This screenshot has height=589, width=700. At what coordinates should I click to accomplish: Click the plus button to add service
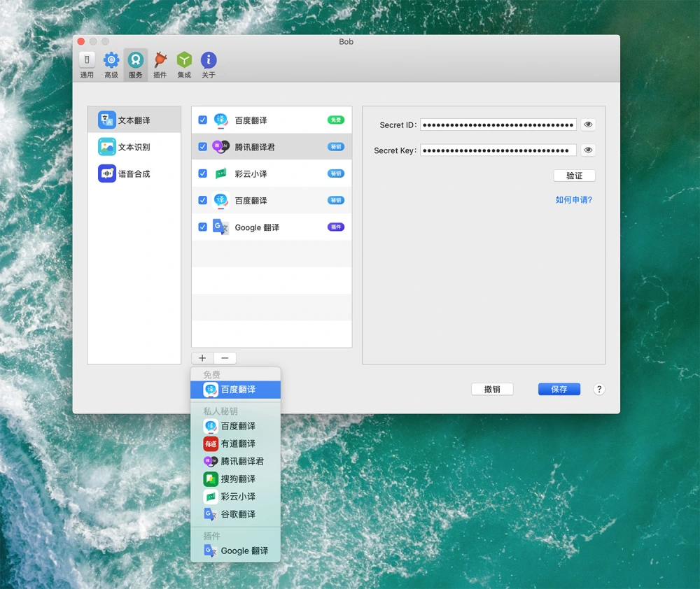(x=202, y=358)
